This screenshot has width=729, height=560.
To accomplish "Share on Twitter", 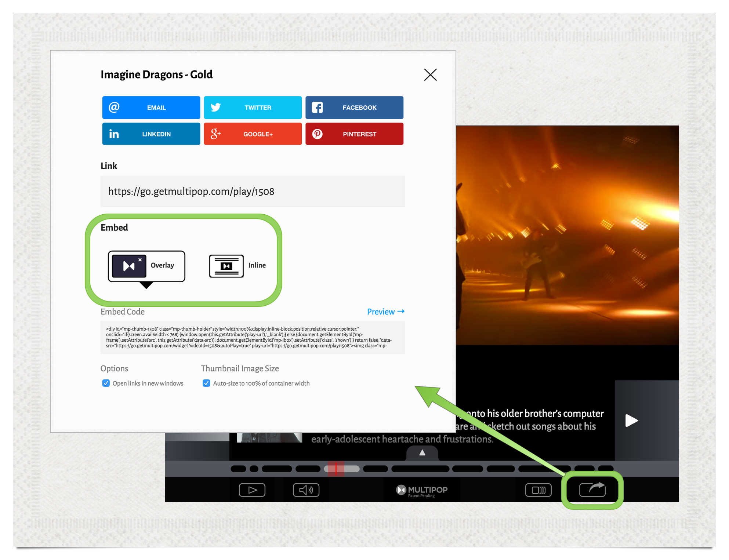I will click(x=253, y=108).
